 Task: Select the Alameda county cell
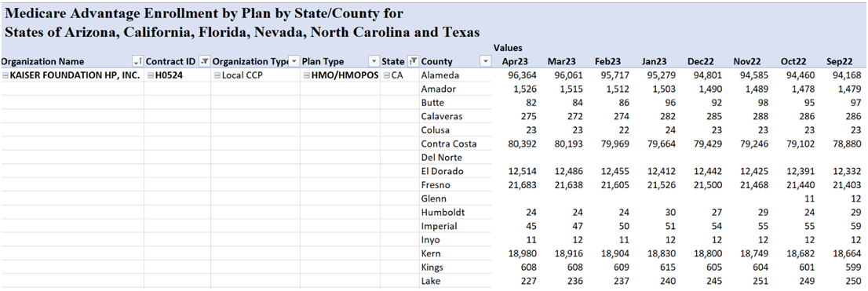pos(456,75)
